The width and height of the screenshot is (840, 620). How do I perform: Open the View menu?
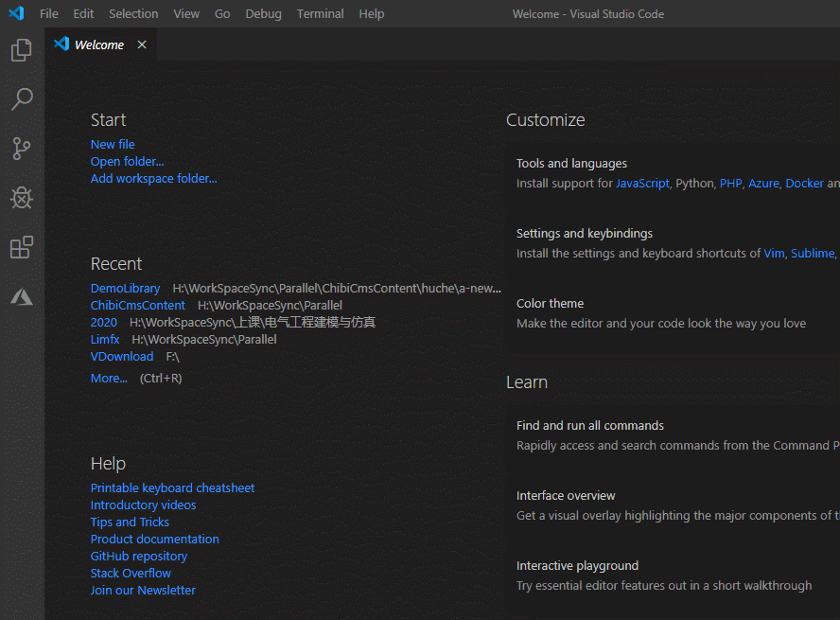pyautogui.click(x=186, y=14)
